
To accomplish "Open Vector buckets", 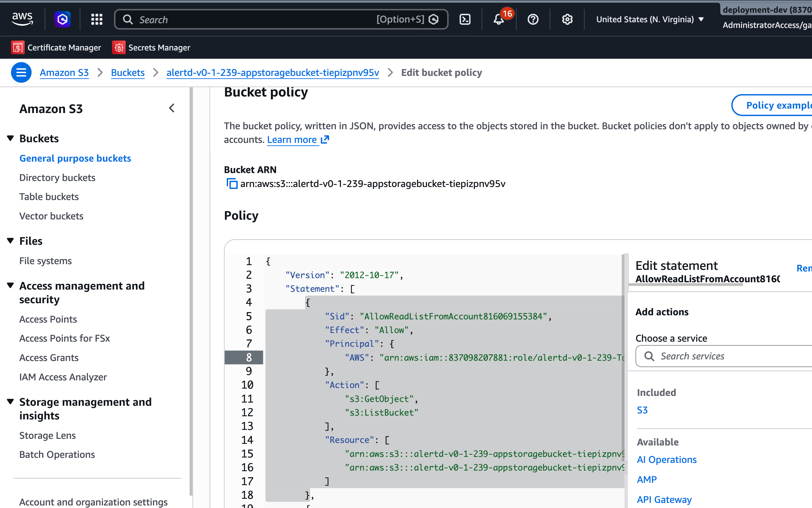I will [x=51, y=216].
